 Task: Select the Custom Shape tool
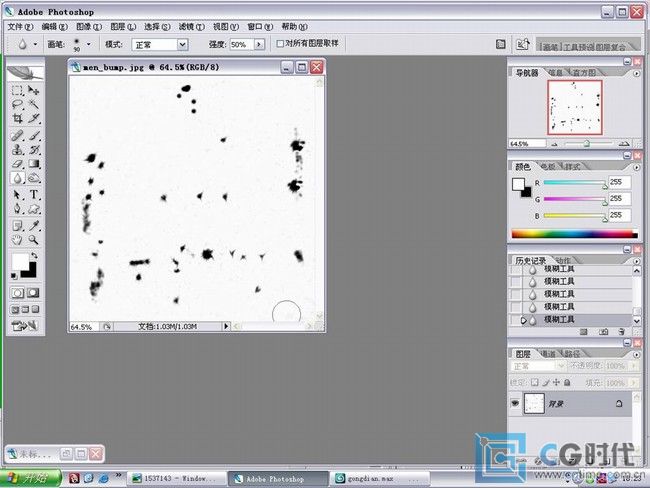34,209
